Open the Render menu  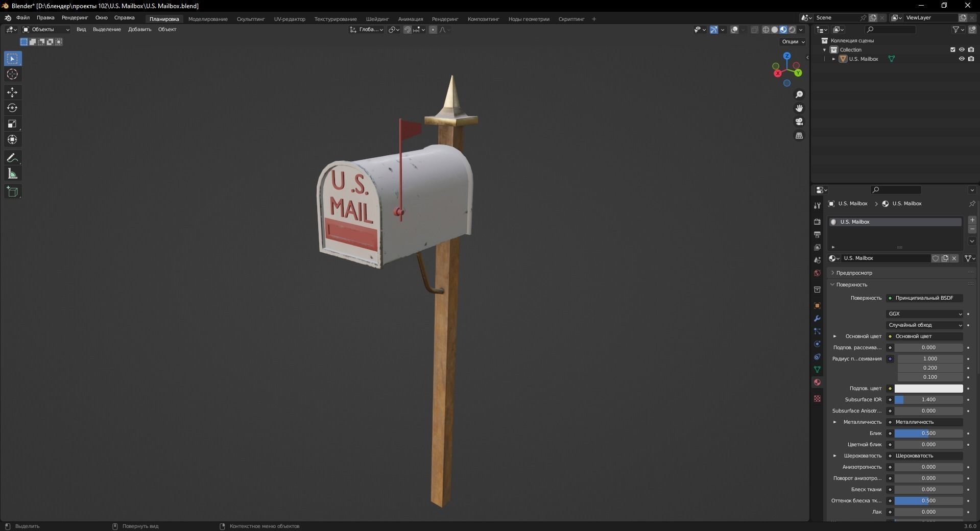pos(75,17)
